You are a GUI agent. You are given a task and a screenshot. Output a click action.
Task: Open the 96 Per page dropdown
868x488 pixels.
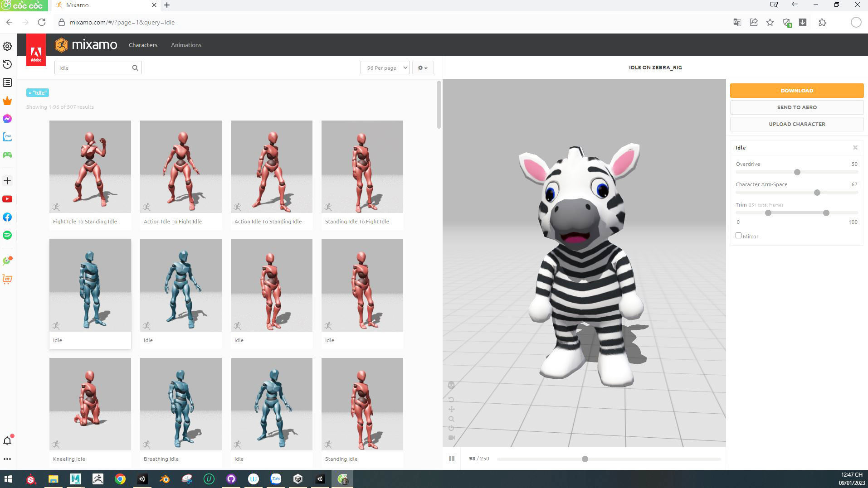[385, 68]
